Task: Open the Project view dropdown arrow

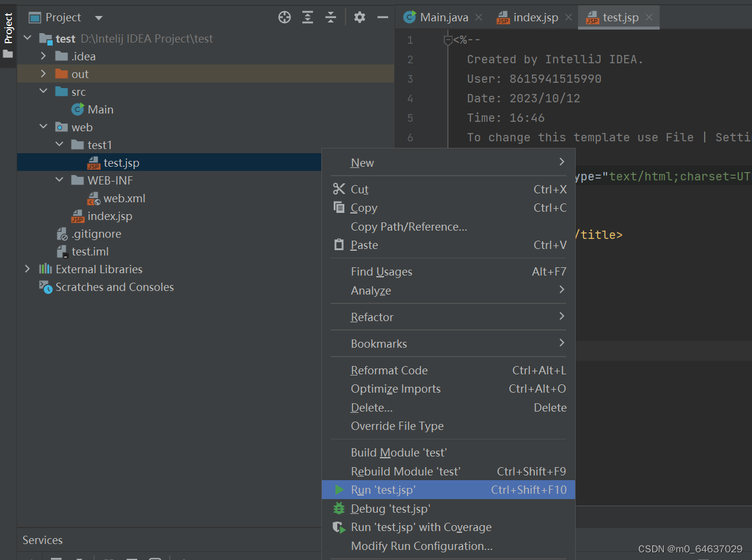Action: pyautogui.click(x=99, y=18)
